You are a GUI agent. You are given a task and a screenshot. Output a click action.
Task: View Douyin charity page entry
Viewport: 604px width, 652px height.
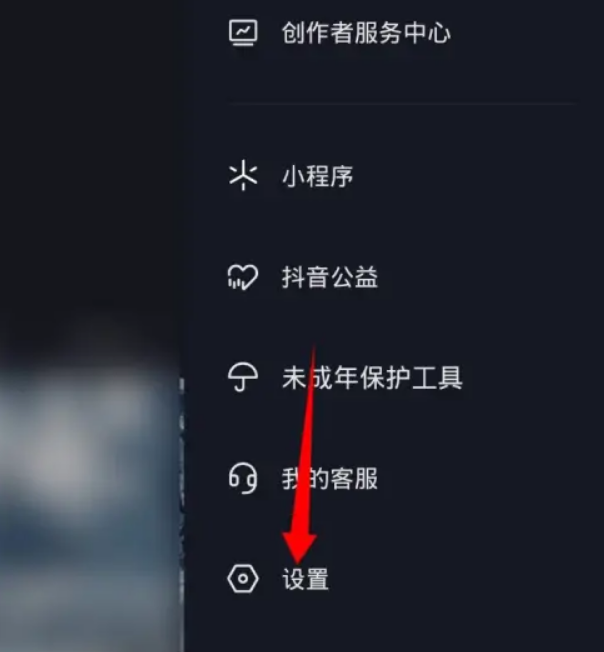(393, 277)
